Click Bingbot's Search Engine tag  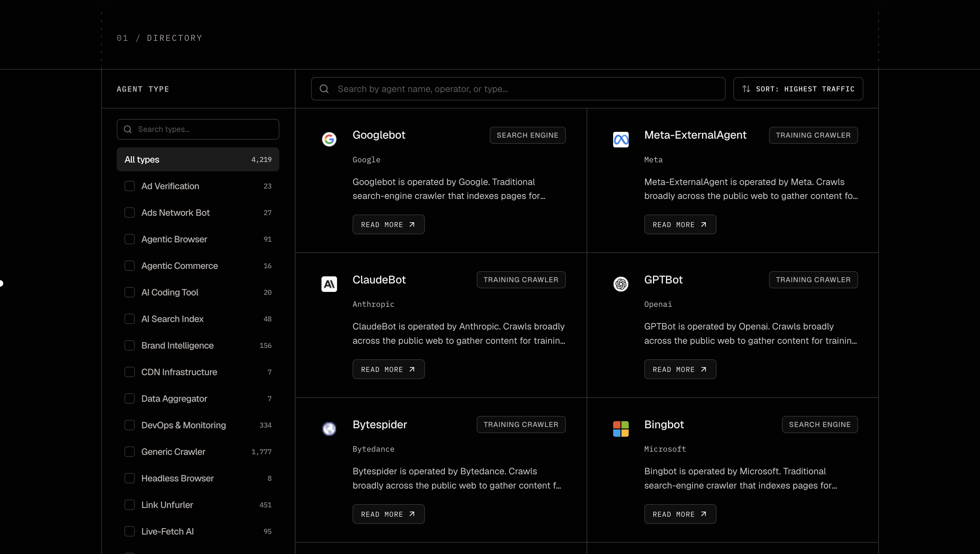(x=819, y=424)
